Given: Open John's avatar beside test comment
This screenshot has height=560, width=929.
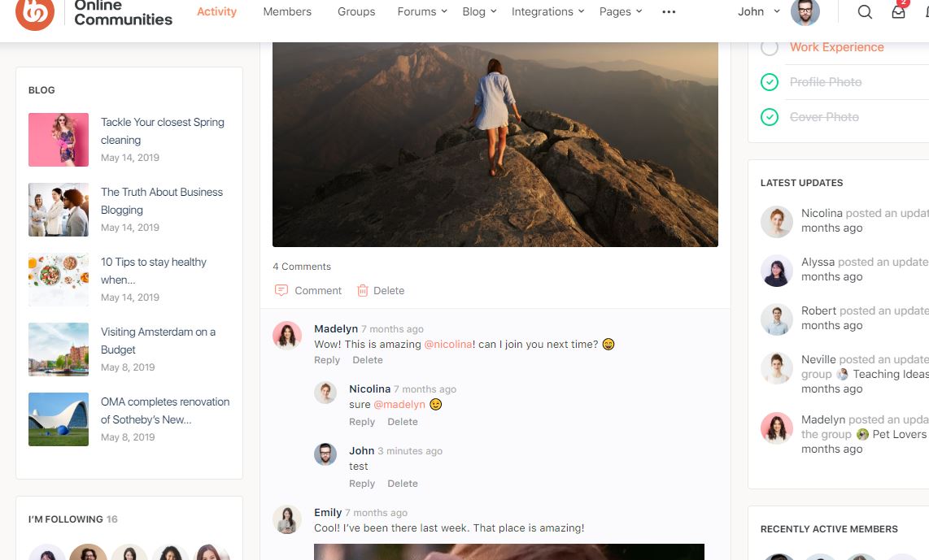Looking at the screenshot, I should (x=325, y=454).
